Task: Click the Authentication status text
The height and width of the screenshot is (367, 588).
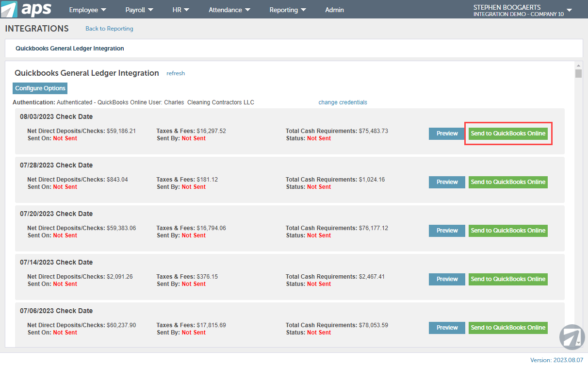Action: [x=133, y=102]
